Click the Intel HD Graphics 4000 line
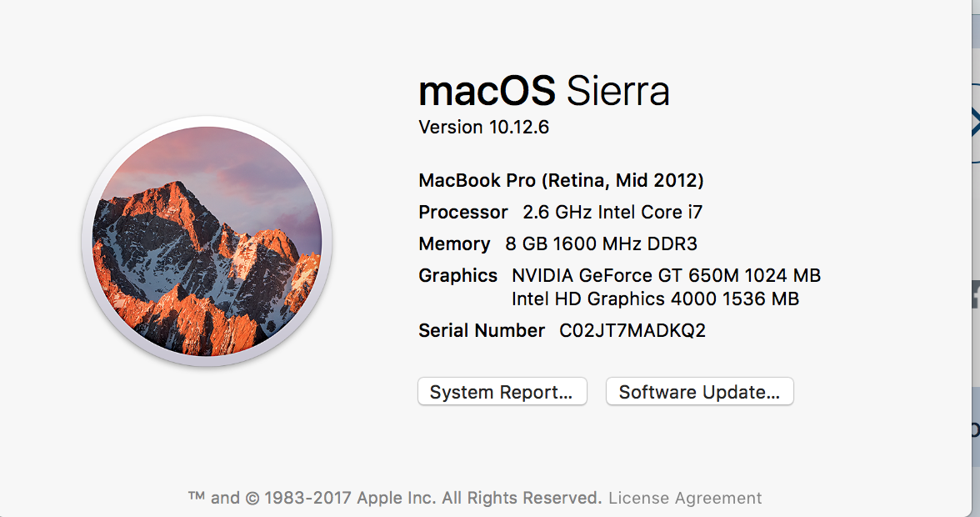The height and width of the screenshot is (517, 980). pyautogui.click(x=655, y=299)
